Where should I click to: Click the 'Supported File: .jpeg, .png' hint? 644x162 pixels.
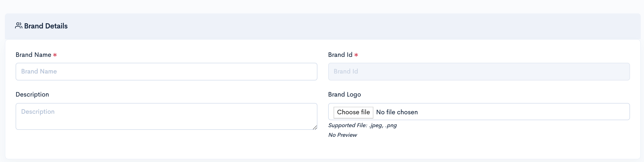(362, 125)
